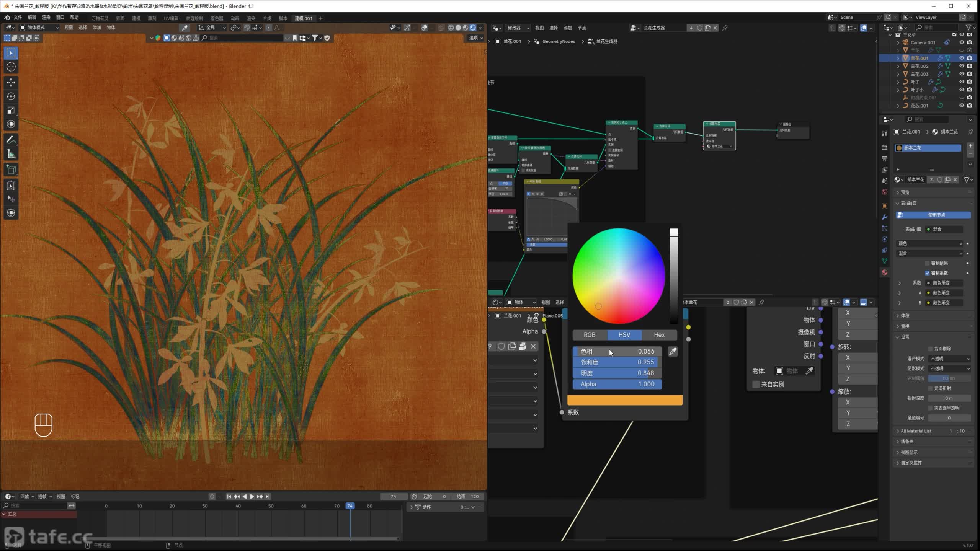Image resolution: width=980 pixels, height=551 pixels.
Task: Open the 物体模式 mode dropdown
Action: tap(39, 28)
